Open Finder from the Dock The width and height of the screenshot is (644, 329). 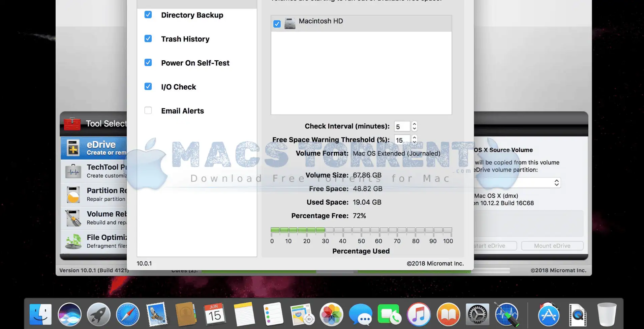[x=40, y=314]
